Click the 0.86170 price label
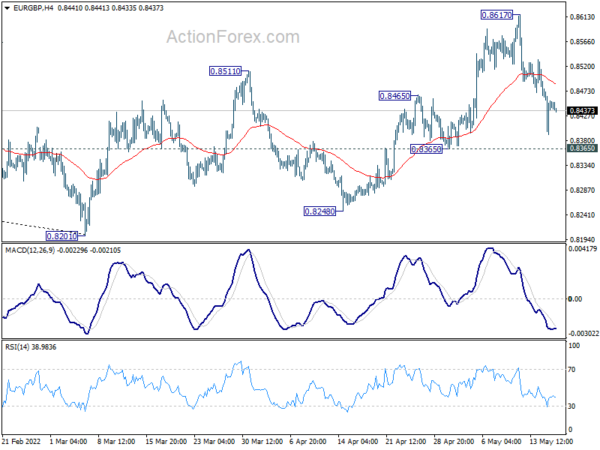The height and width of the screenshot is (450, 600). point(497,15)
